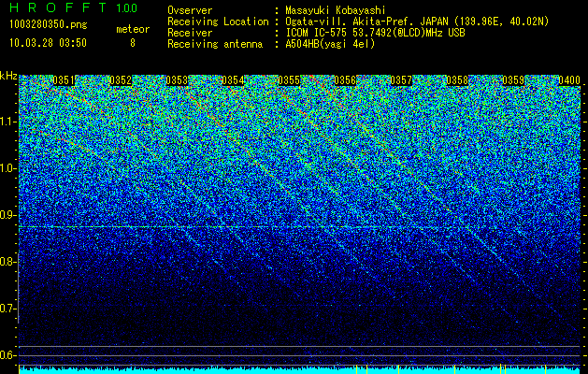
Task: Click the kHz axis unit label
Action: 8,76
